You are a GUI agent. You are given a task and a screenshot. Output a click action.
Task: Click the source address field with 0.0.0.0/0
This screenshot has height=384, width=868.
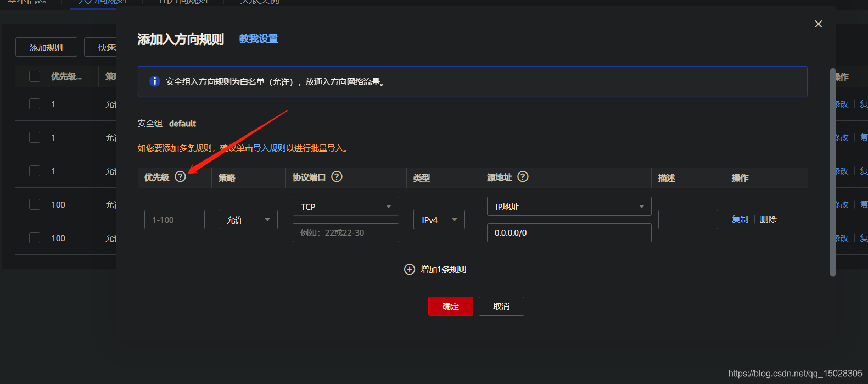click(569, 233)
